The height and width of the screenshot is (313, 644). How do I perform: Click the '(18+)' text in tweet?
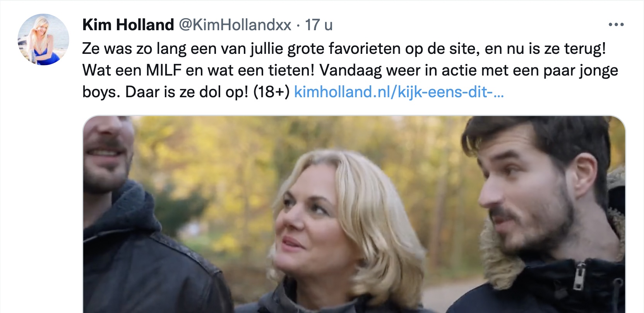coord(271,92)
